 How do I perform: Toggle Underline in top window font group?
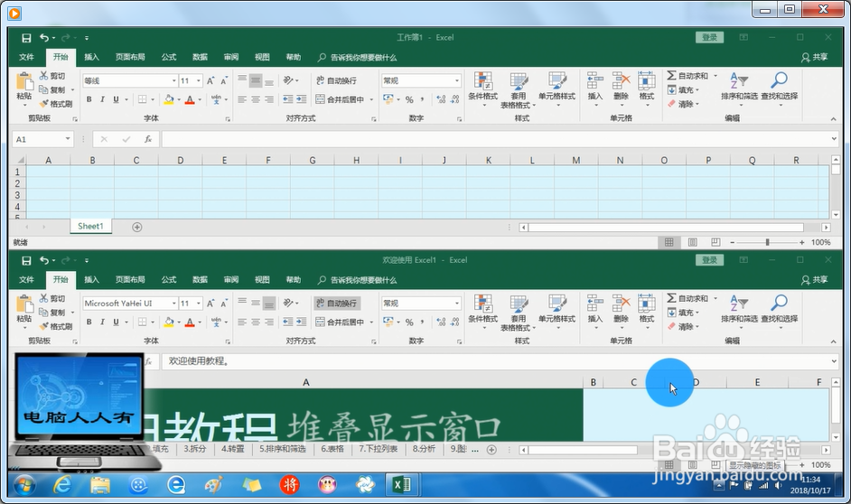(x=116, y=99)
